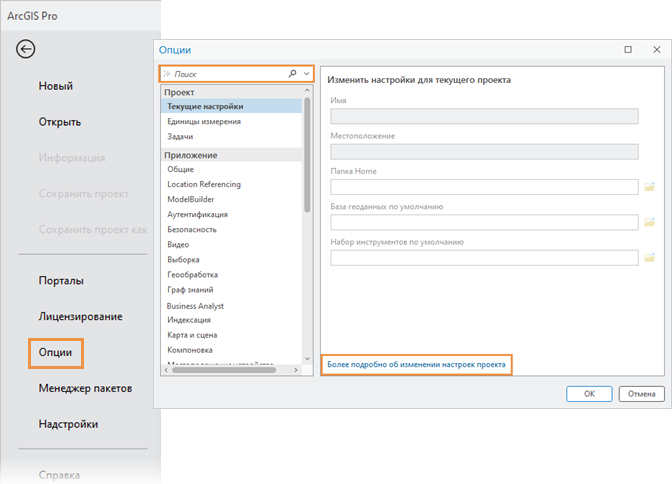Open the Надстройки page

point(68,424)
